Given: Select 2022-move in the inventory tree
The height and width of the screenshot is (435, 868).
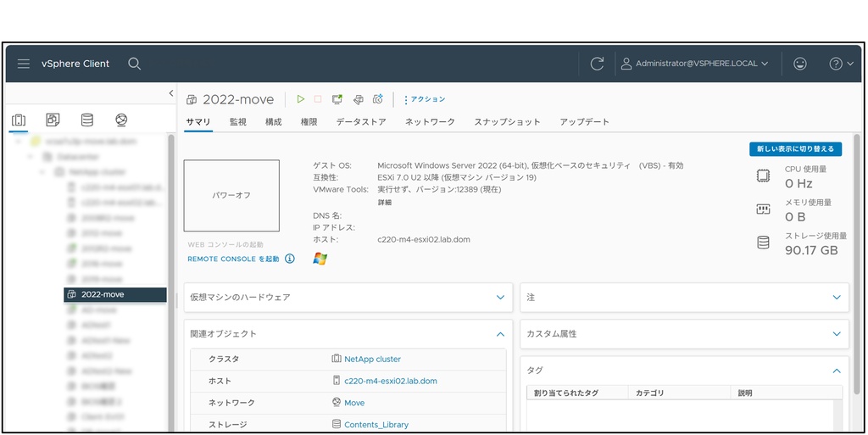Looking at the screenshot, I should pos(103,294).
